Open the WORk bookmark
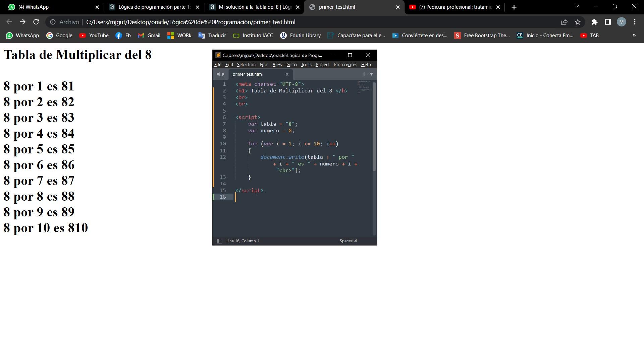The height and width of the screenshot is (345, 644). coord(179,36)
